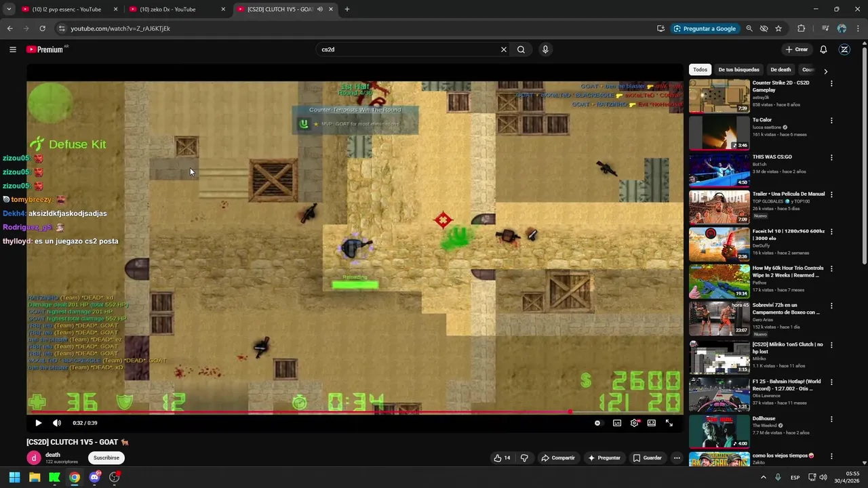Image resolution: width=868 pixels, height=488 pixels.
Task: Reload the page
Action: pyautogui.click(x=42, y=28)
